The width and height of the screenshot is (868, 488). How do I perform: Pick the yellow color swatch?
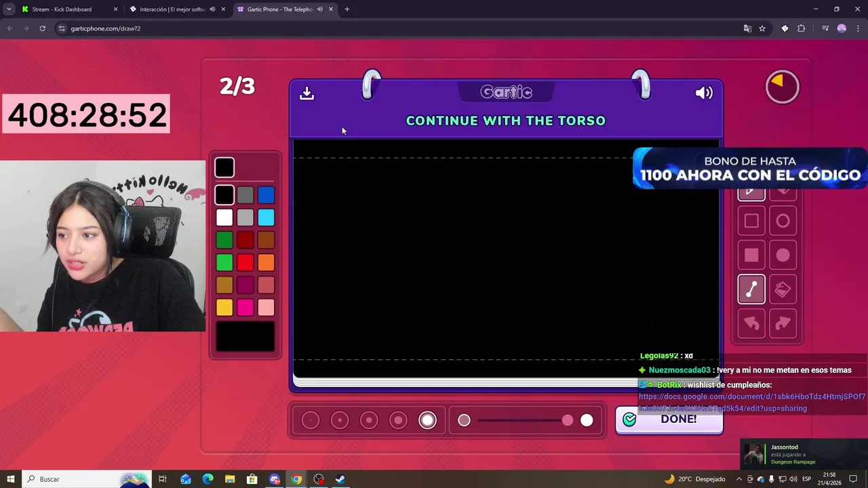point(224,308)
